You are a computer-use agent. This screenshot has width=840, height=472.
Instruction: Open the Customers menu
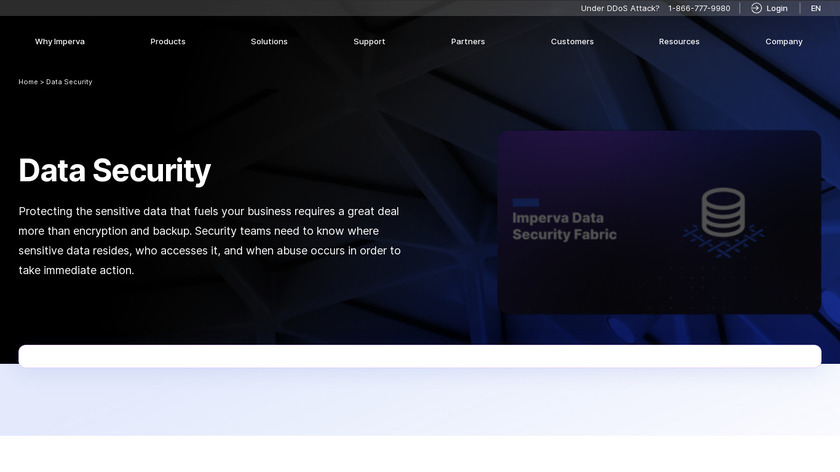[x=572, y=41]
